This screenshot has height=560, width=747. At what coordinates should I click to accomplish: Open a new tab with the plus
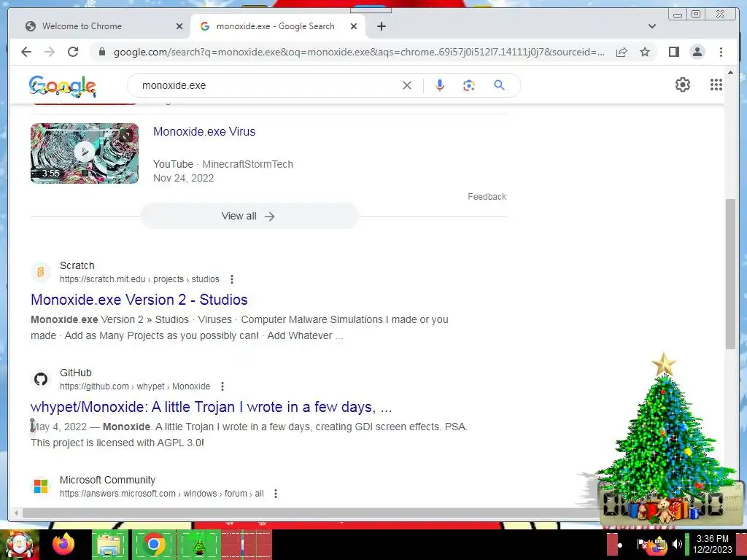(381, 26)
